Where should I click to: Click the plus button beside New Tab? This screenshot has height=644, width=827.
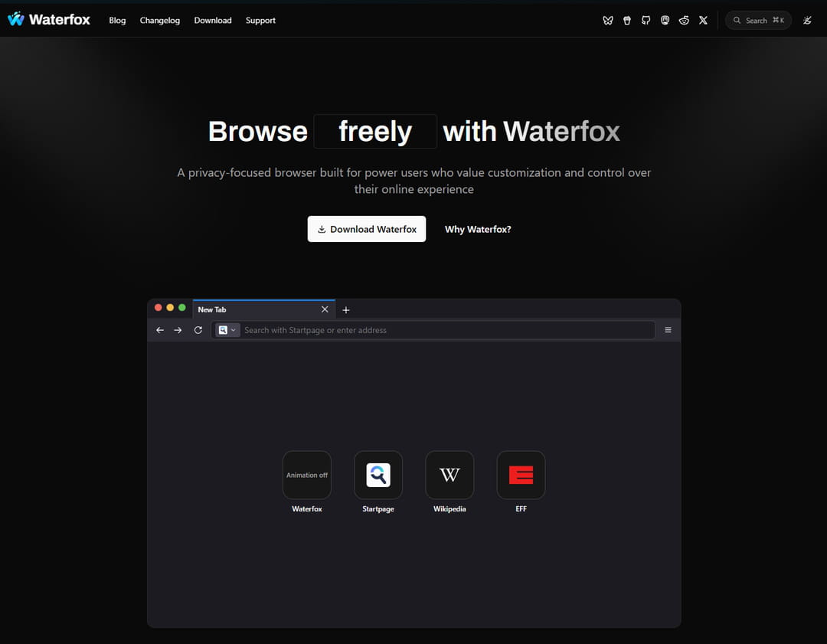click(x=346, y=309)
